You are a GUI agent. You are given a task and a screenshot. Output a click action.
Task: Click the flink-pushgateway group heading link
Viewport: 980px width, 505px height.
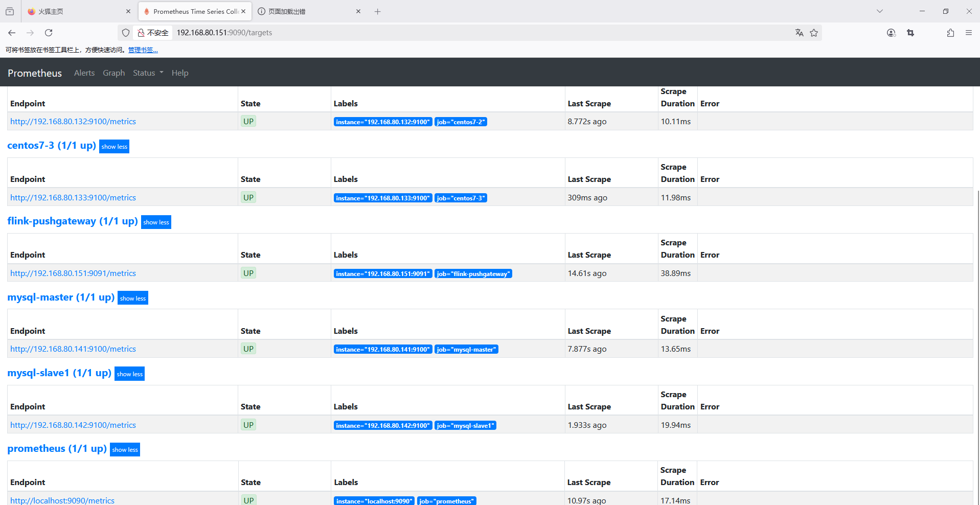pyautogui.click(x=73, y=221)
